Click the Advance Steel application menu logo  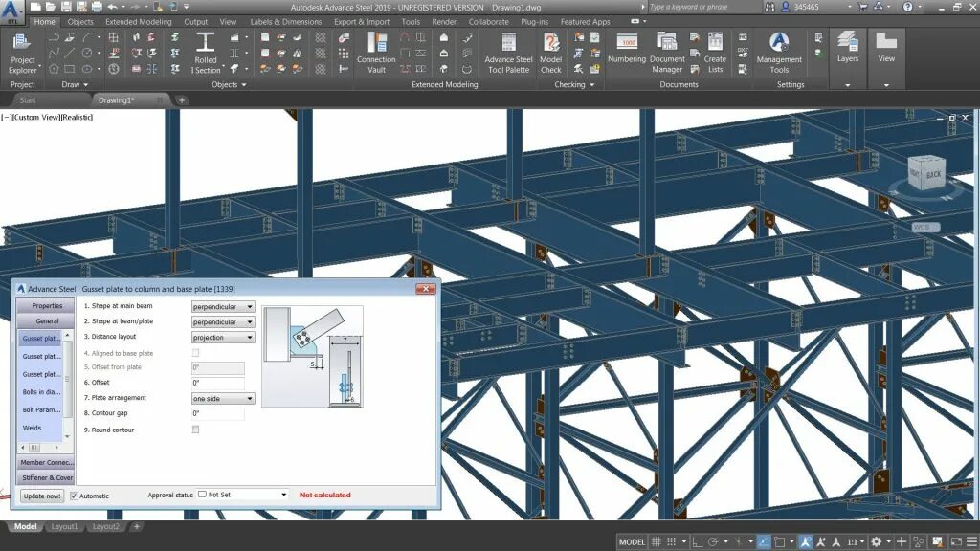tap(12, 11)
